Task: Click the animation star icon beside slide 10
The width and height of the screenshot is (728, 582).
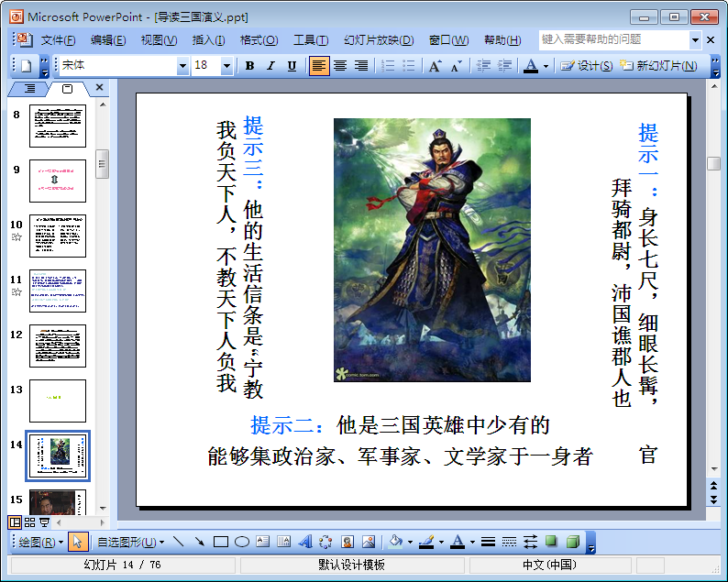Action: pos(17,237)
